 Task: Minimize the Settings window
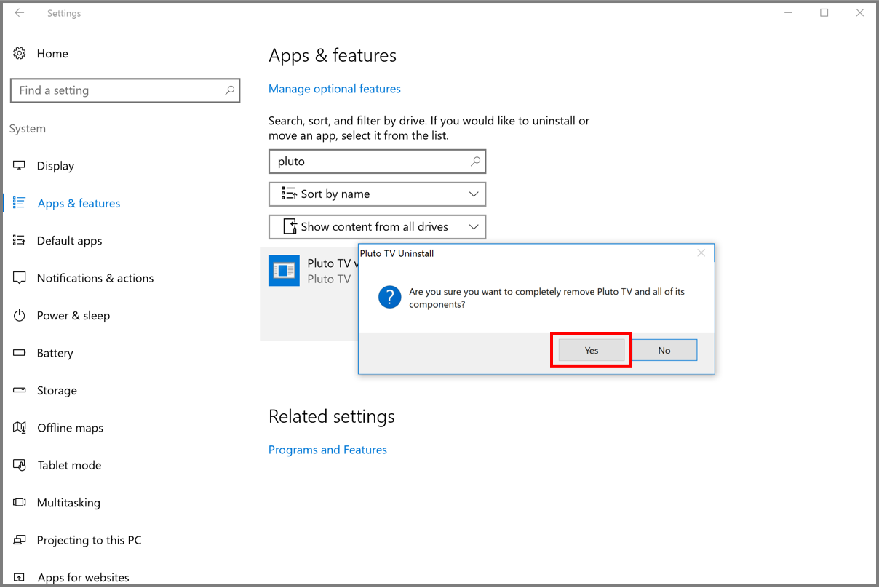pos(789,13)
